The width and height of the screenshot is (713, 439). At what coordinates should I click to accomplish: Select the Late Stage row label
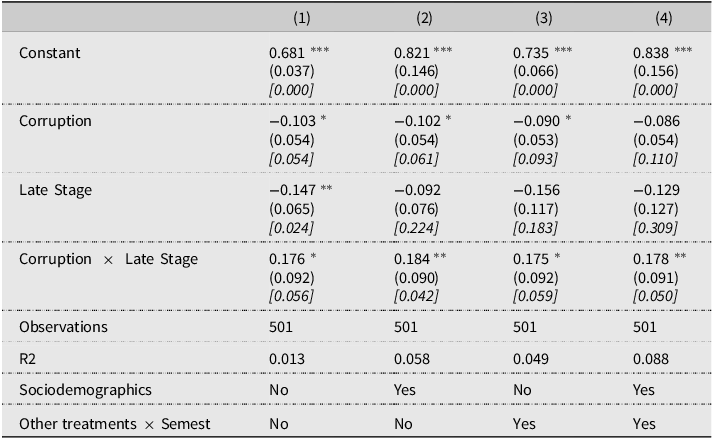click(x=55, y=190)
